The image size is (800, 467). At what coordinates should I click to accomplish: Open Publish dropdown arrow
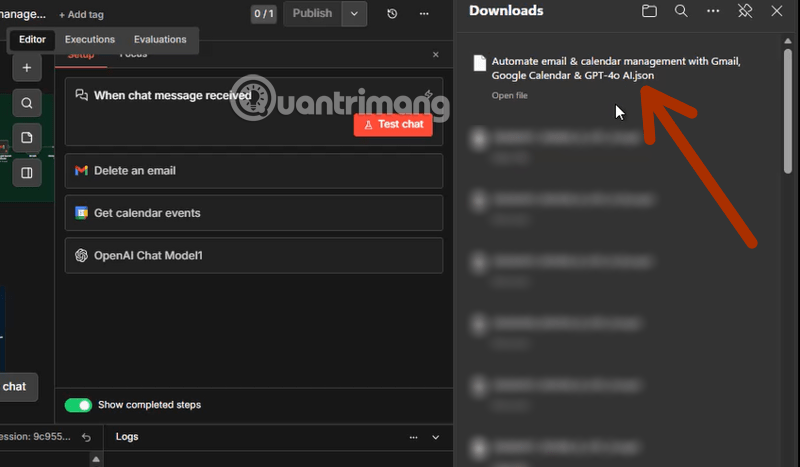(354, 14)
